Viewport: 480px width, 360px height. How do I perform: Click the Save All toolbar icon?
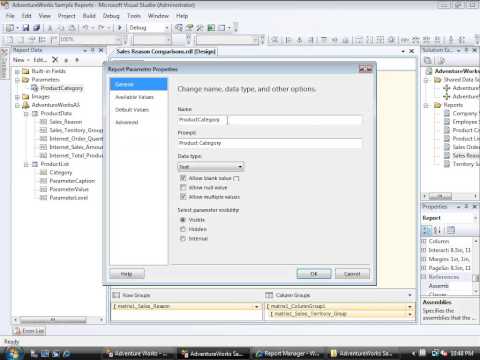[36, 28]
